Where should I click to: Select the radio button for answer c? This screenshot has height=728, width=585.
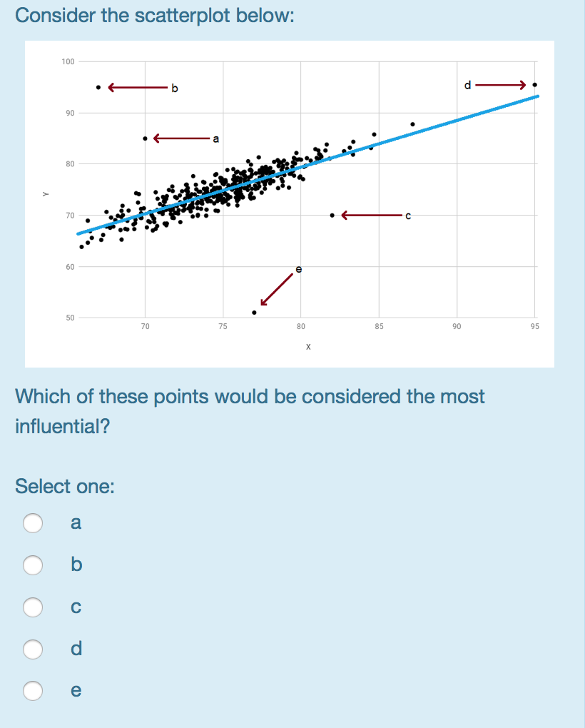[x=32, y=607]
